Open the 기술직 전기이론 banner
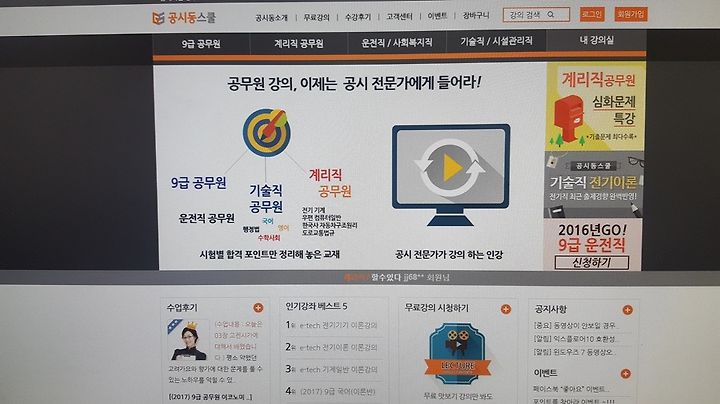720x404 pixels. tap(594, 185)
